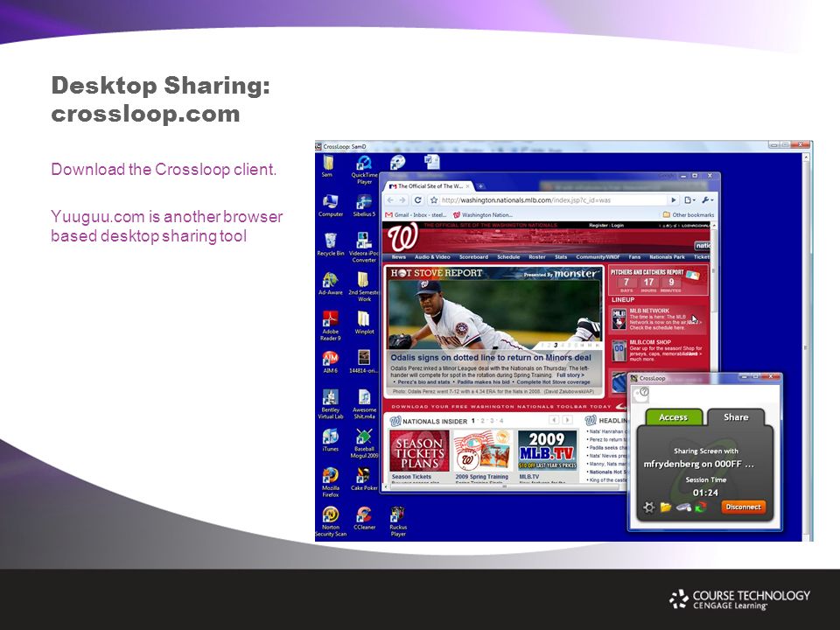Screen dimensions: 840x630
Task: Switch to the Share tab in CrossLoop
Action: [736, 416]
